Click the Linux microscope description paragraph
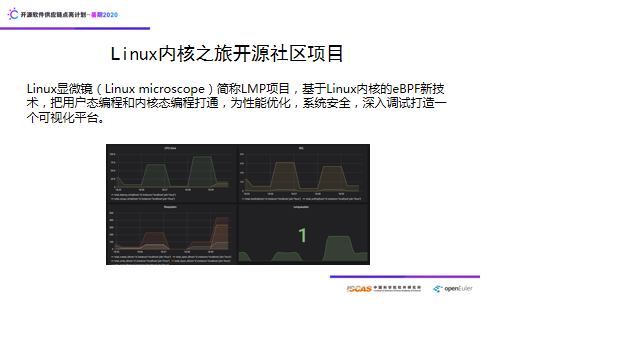The width and height of the screenshot is (640, 360). (236, 103)
